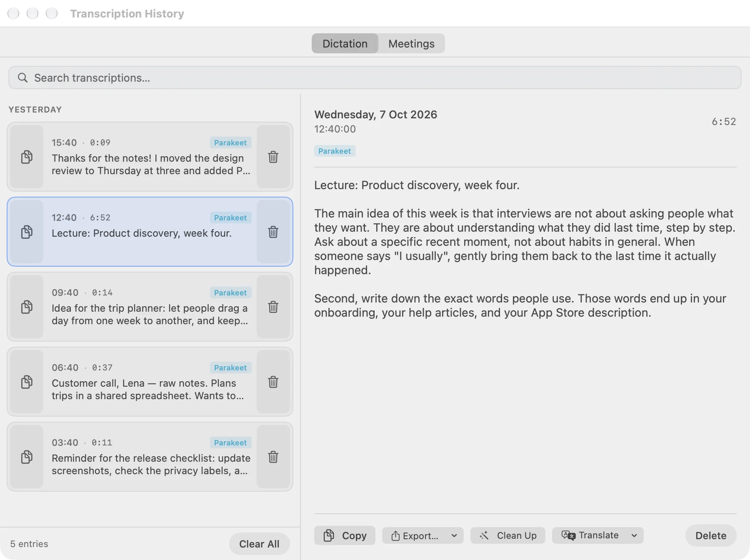This screenshot has width=750, height=560.
Task: Click the Parakeet badge on 06:40 entry
Action: (230, 367)
